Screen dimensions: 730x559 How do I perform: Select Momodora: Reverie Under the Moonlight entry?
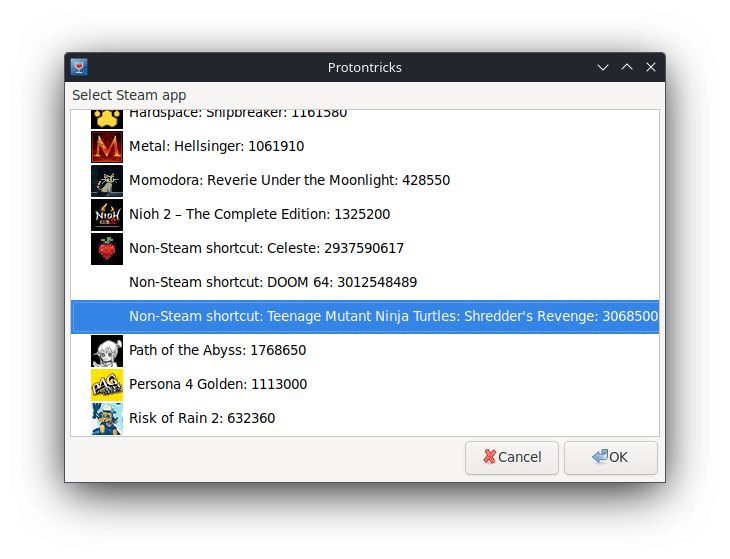coord(365,181)
